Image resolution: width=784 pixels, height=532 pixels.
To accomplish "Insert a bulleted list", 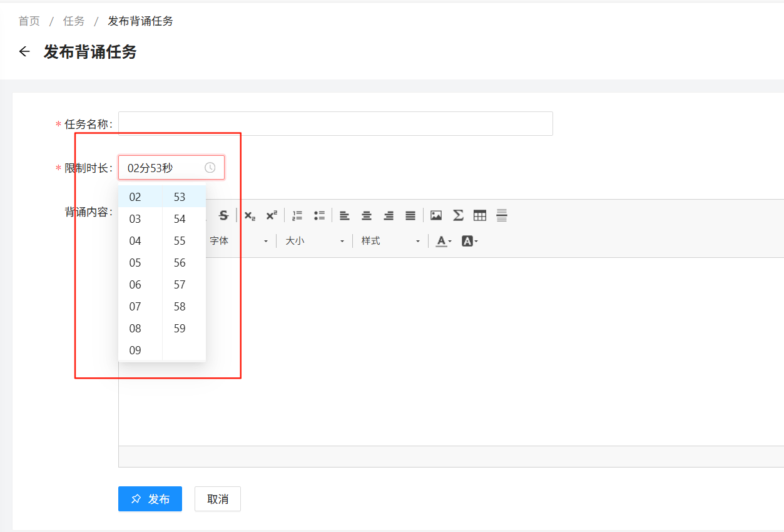I will pyautogui.click(x=319, y=215).
